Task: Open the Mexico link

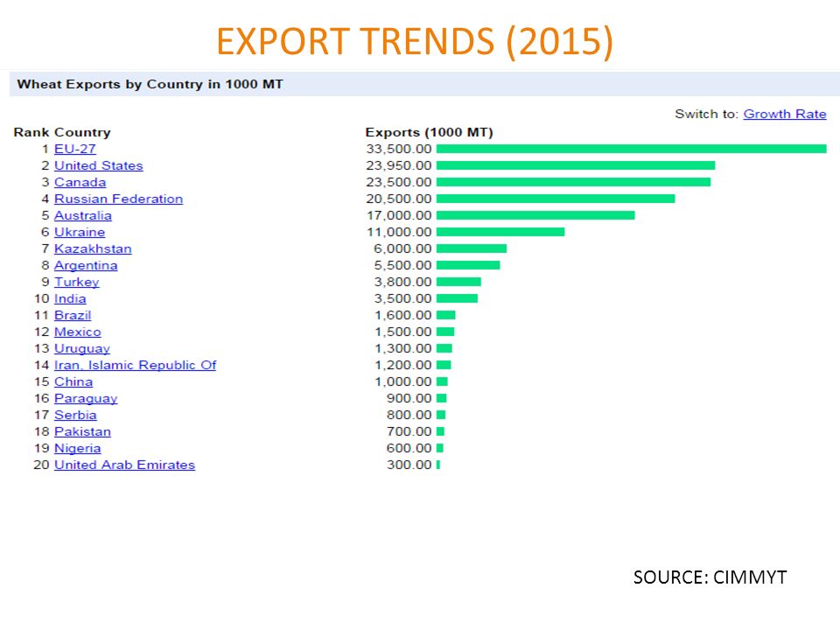Action: click(x=77, y=332)
